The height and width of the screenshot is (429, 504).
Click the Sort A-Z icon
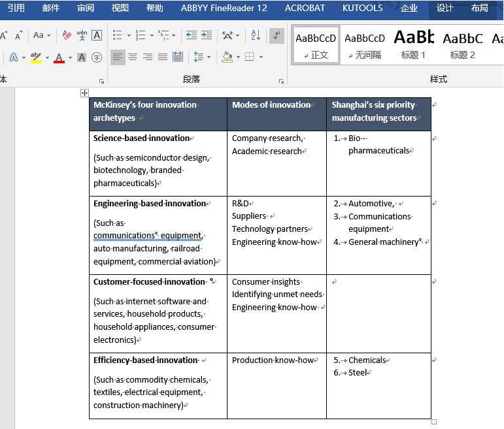(256, 35)
